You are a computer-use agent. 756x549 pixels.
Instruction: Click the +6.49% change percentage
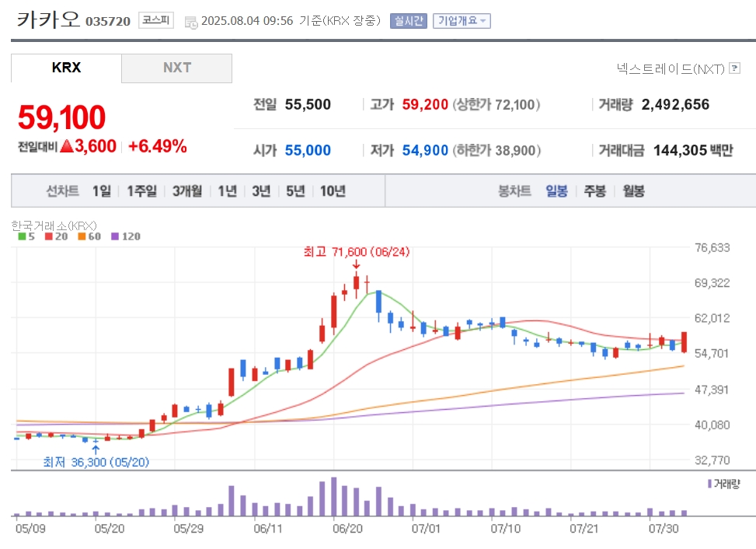coord(157,146)
